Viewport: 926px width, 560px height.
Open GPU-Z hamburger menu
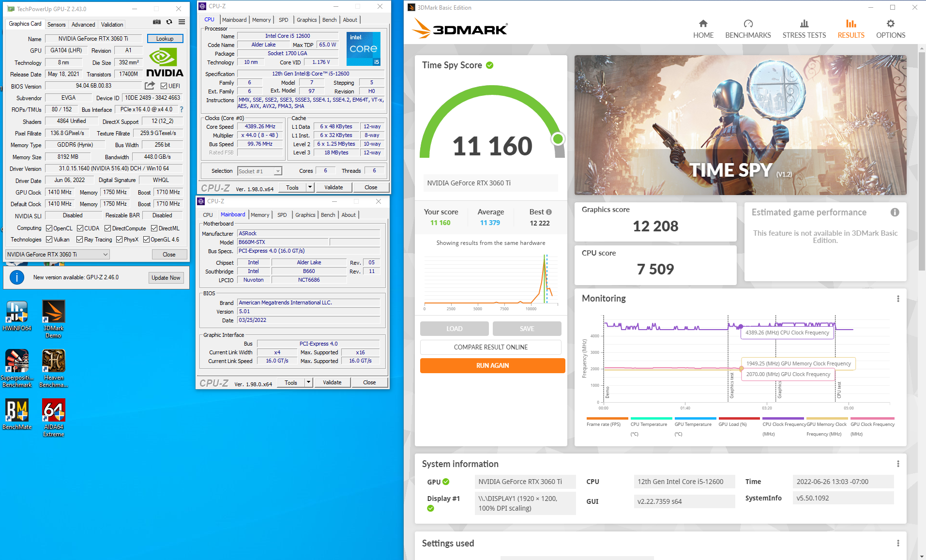[x=182, y=22]
